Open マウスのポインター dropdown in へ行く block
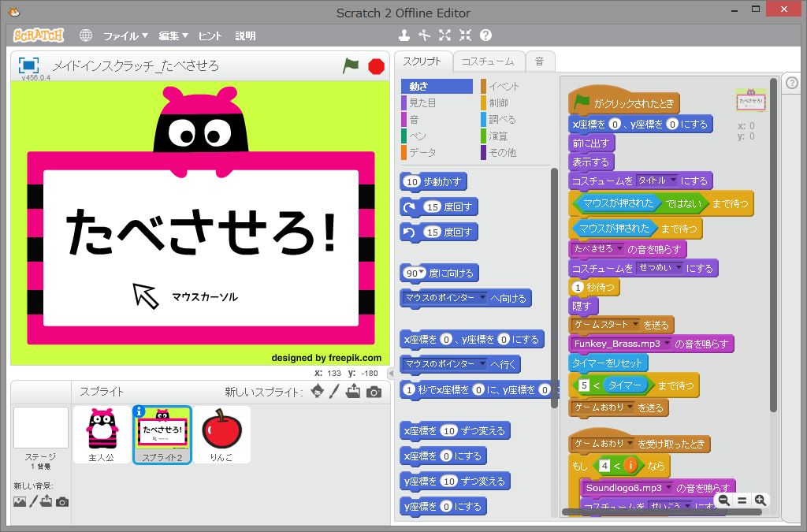The image size is (807, 532). click(482, 364)
